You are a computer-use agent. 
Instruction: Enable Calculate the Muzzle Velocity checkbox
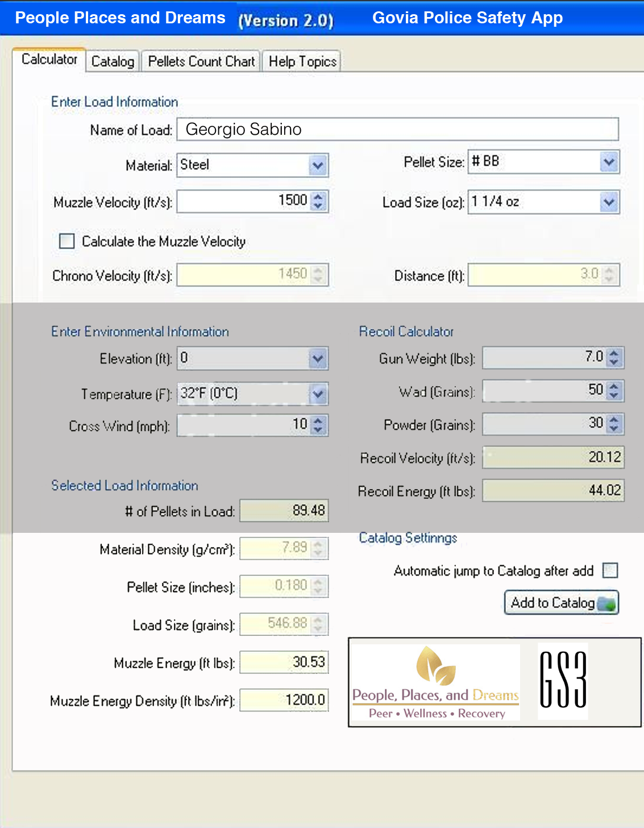(x=67, y=241)
